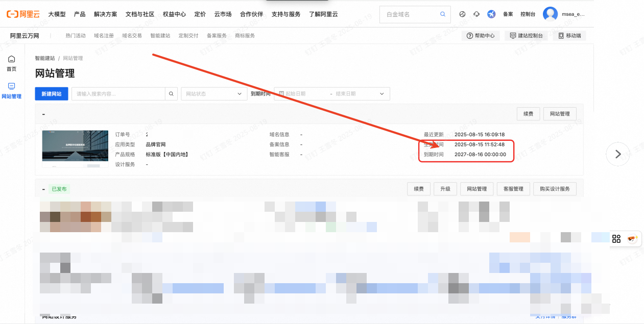
Task: Click 续费 on the first website
Action: 528,114
